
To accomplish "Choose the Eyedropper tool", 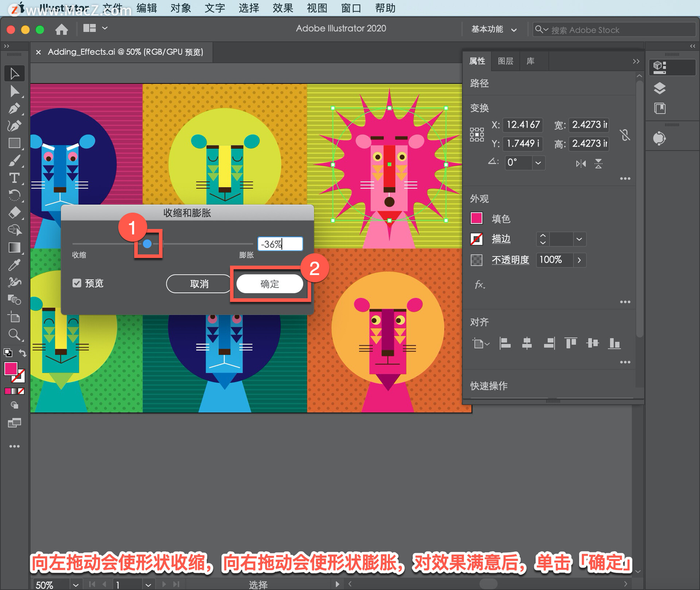I will (x=14, y=265).
